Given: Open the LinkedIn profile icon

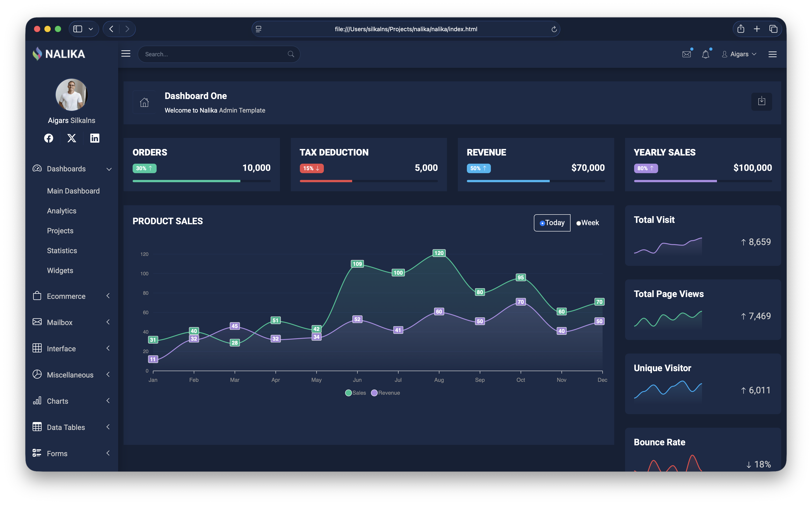Looking at the screenshot, I should 95,138.
